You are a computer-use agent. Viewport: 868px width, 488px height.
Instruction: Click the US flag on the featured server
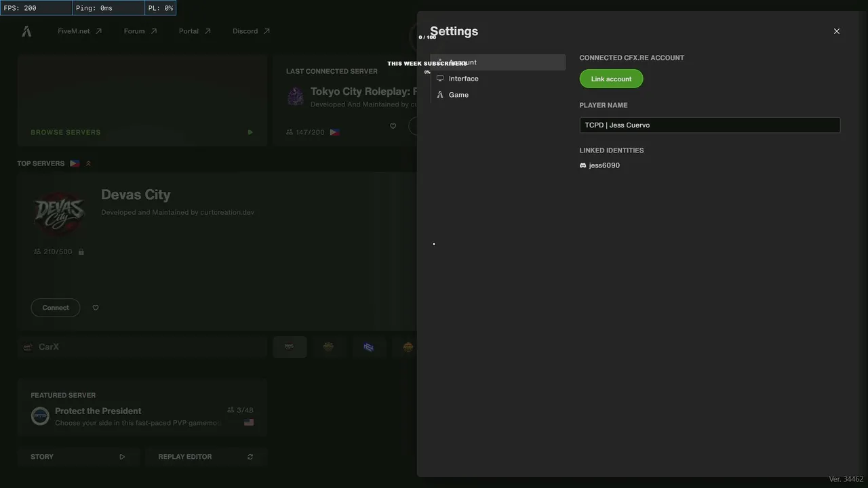(x=249, y=422)
